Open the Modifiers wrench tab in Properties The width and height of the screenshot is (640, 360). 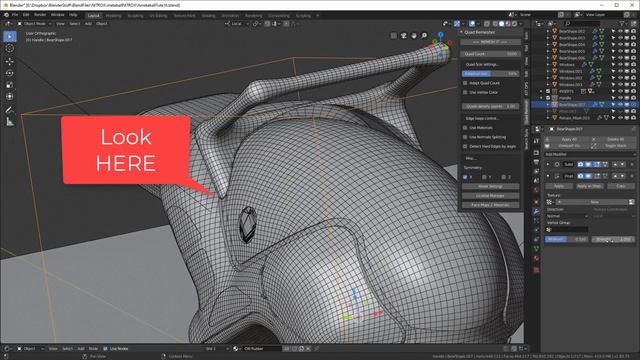click(x=537, y=211)
